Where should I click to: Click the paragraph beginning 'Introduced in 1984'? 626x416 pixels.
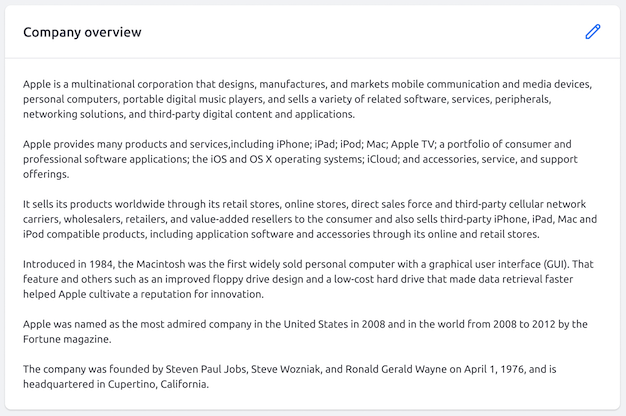[x=308, y=279]
